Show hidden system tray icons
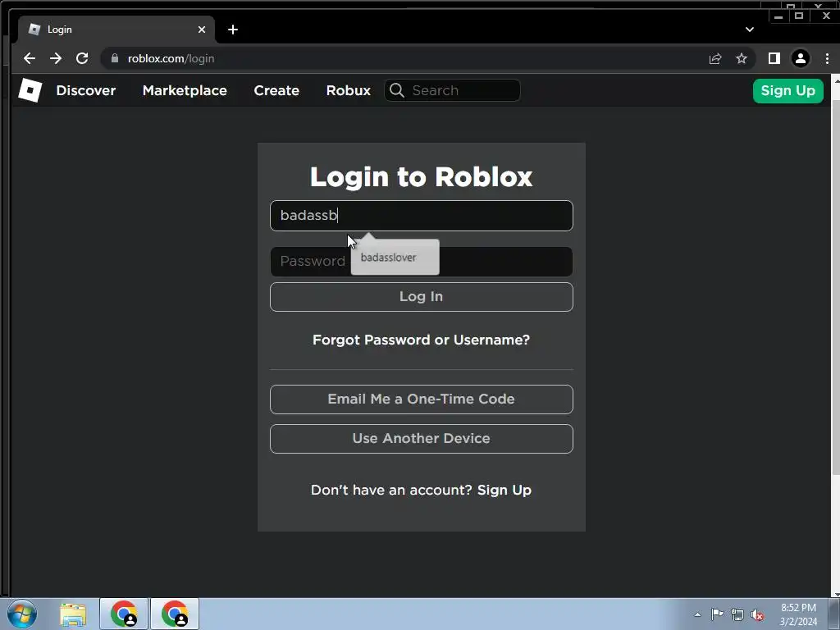The height and width of the screenshot is (630, 840). coord(697,614)
